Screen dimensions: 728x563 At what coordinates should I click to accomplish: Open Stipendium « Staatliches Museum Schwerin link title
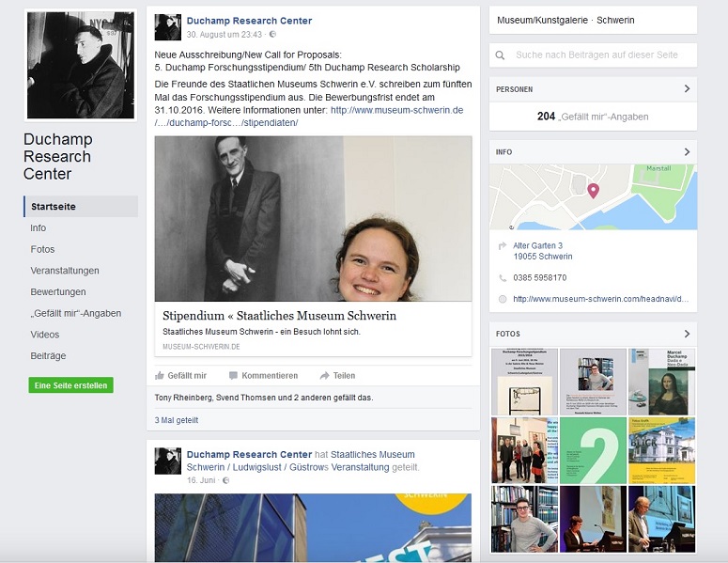click(x=280, y=316)
